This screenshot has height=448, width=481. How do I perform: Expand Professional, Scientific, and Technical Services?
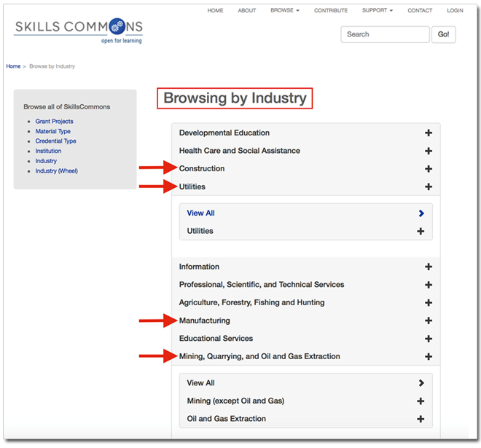[x=306, y=285]
